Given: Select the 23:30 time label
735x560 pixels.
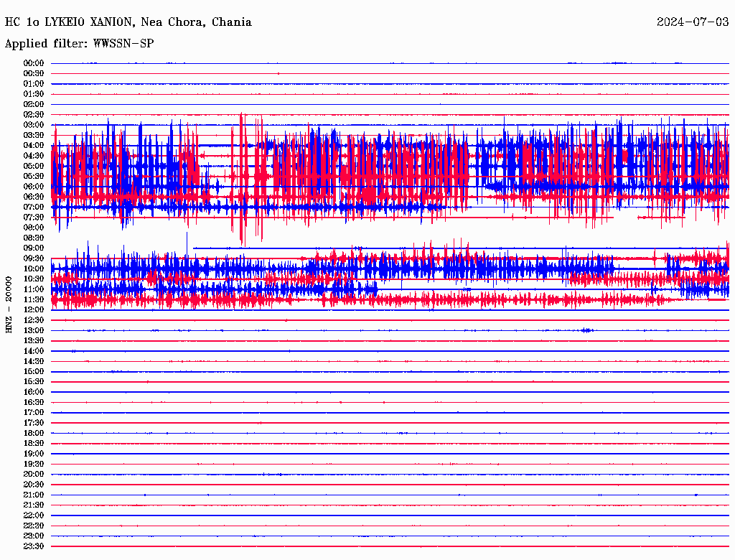Looking at the screenshot, I should coord(34,546).
